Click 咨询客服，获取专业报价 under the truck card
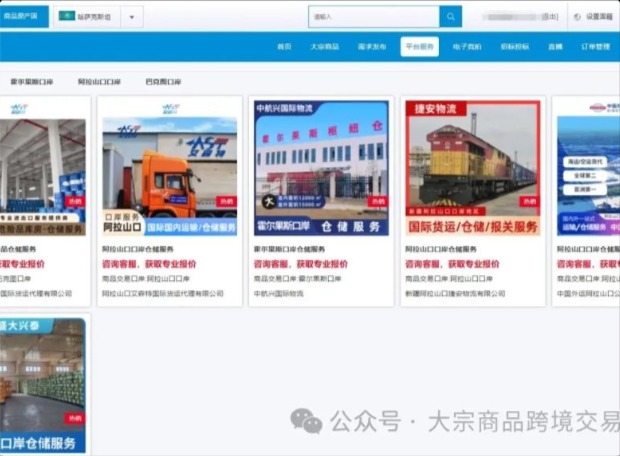Viewport: 620px width, 456px height. (x=149, y=264)
